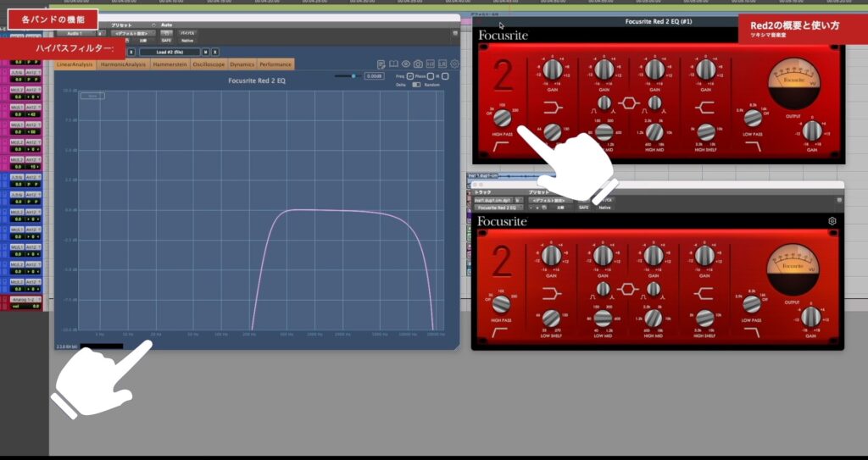Toggle the Freq checkbox
This screenshot has width=868, height=460.
pos(409,76)
